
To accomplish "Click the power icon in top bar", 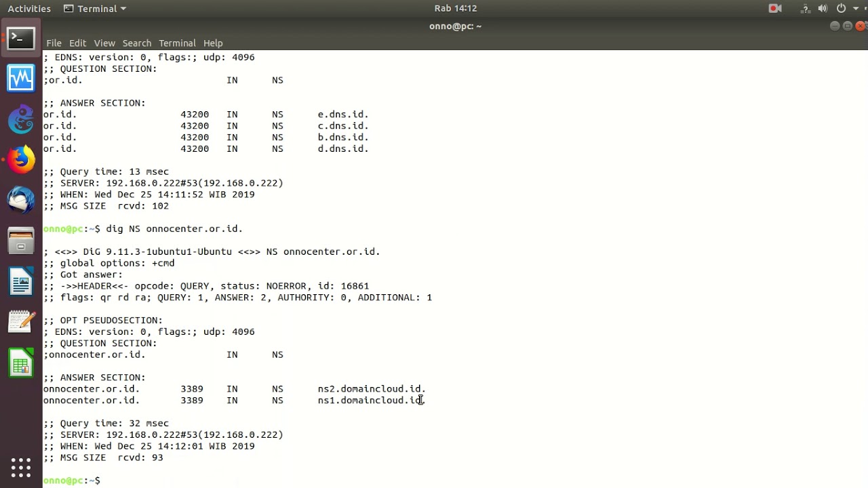I will click(x=841, y=8).
